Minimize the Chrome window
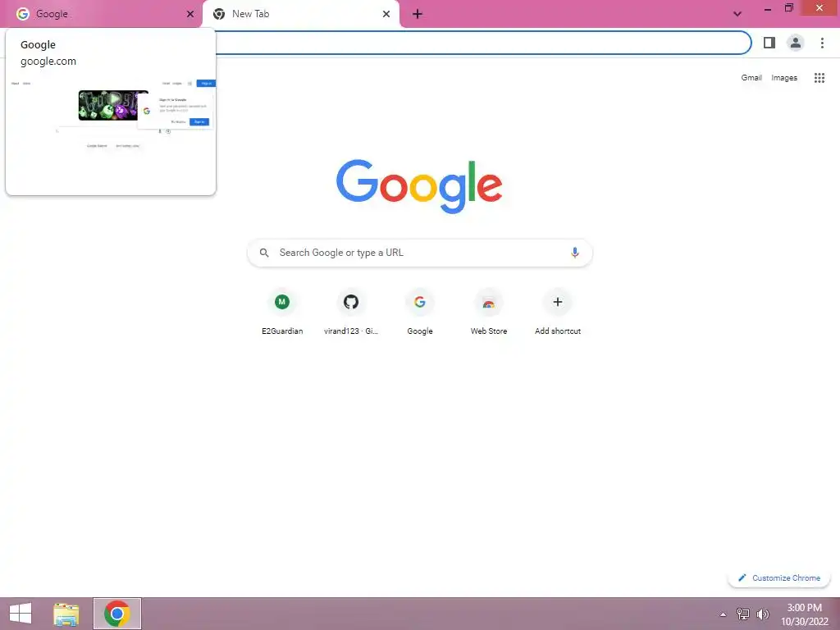This screenshot has height=630, width=840. (x=767, y=8)
